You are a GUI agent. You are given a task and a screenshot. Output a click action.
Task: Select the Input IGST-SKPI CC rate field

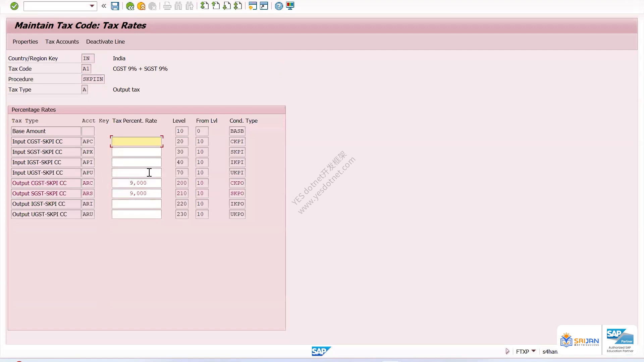click(137, 162)
